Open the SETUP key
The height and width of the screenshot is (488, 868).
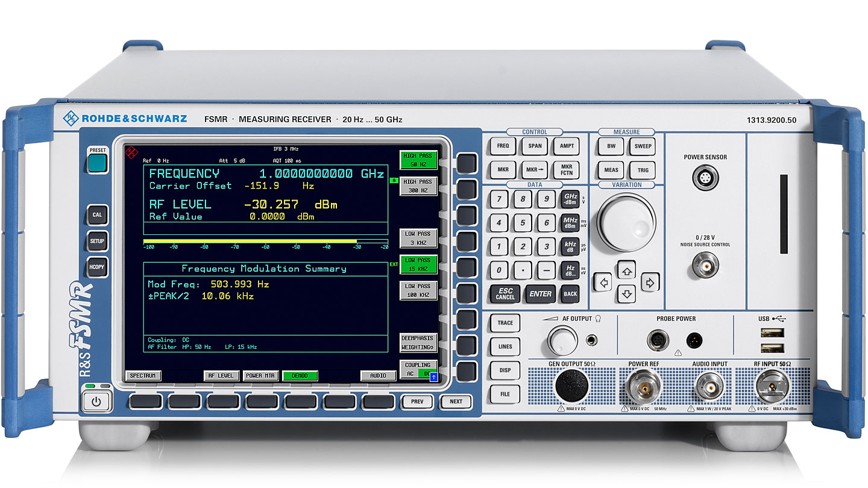pos(97,241)
